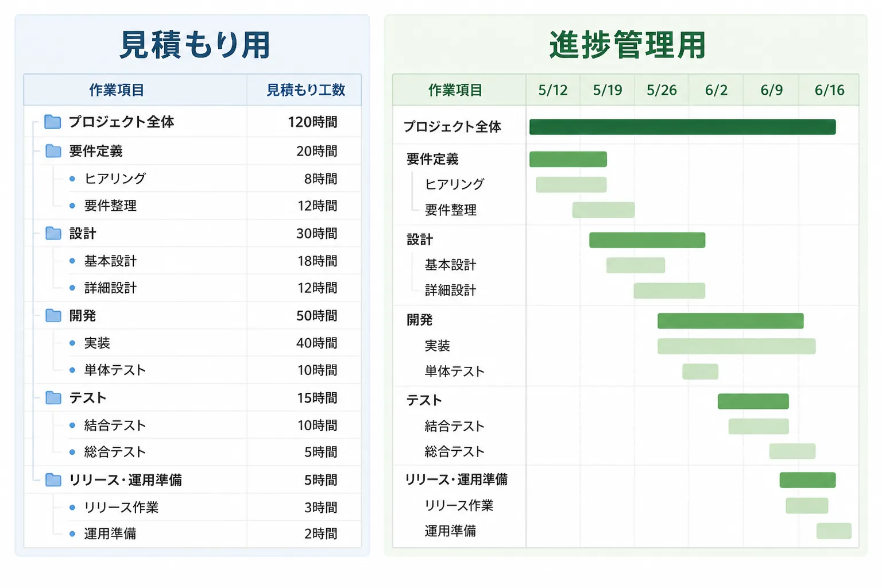Click the 単体テスト Gantt bar

[700, 372]
